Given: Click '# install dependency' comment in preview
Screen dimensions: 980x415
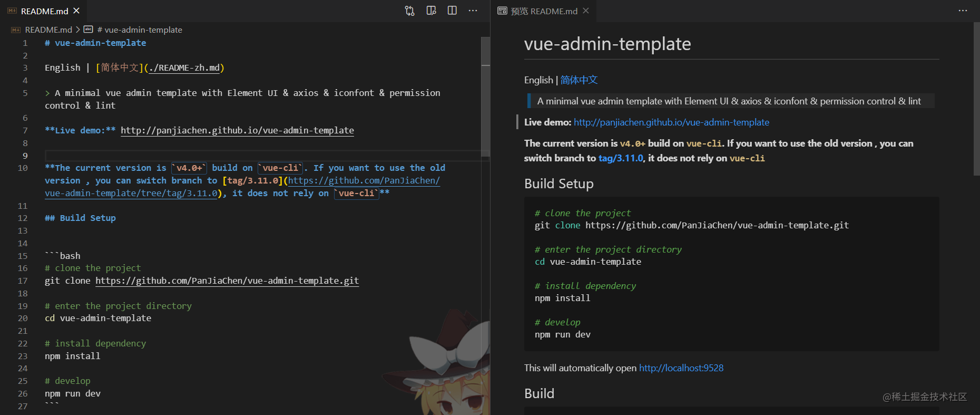Looking at the screenshot, I should point(585,286).
